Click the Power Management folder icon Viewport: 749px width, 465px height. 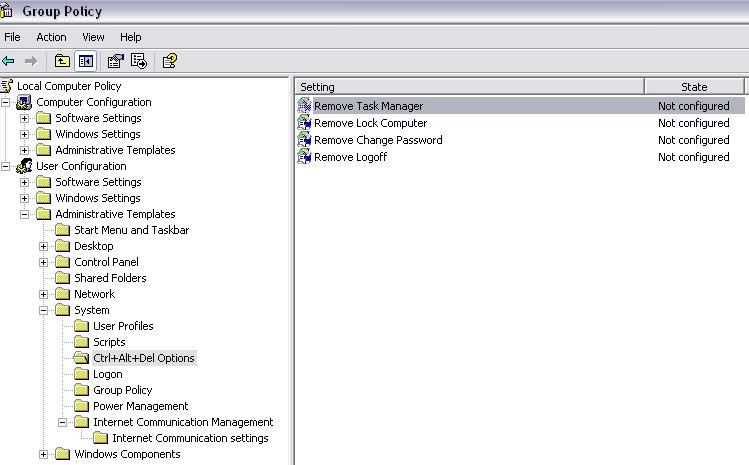tap(81, 406)
